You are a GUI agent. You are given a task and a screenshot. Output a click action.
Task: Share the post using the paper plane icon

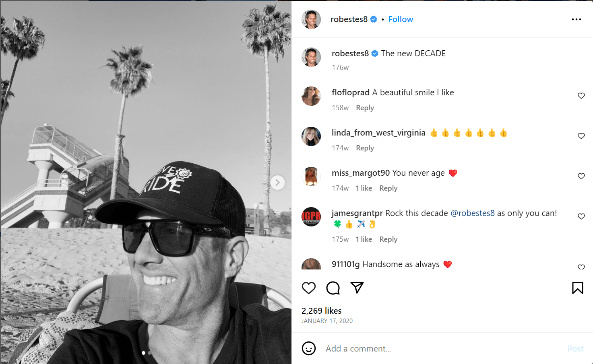pos(357,288)
